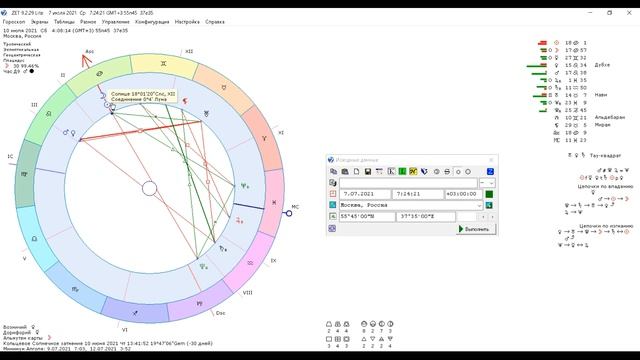Click the Asc red arrow marker
640x360 pixels.
point(86,60)
